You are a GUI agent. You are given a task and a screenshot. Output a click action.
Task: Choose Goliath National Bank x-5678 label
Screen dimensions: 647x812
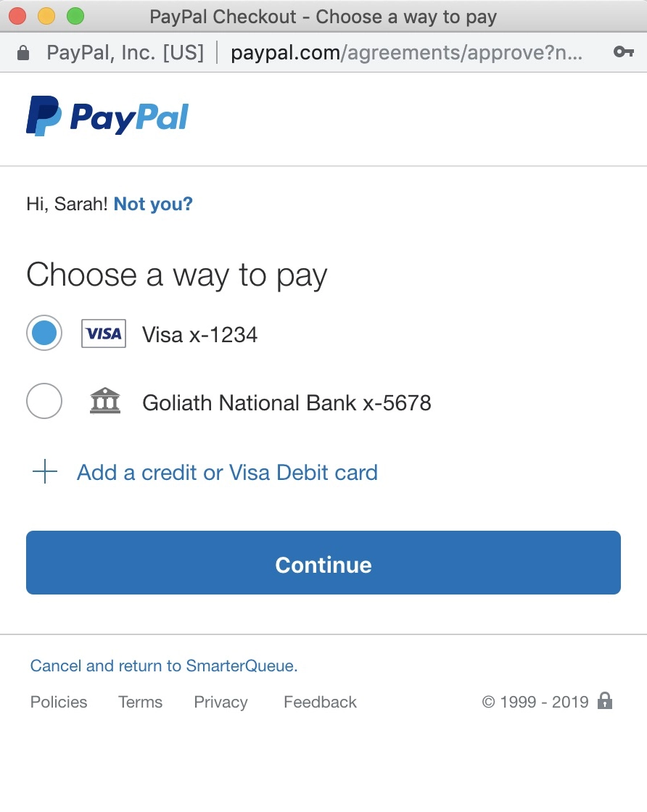pyautogui.click(x=287, y=403)
